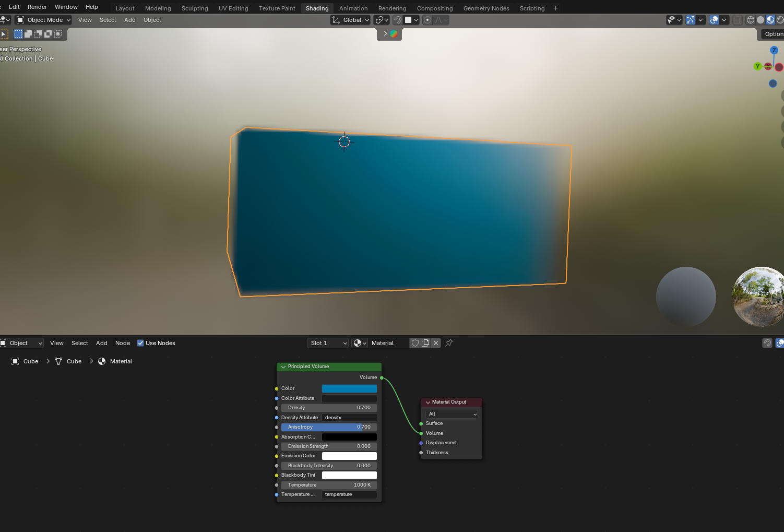Unlink material with X icon

(x=436, y=343)
